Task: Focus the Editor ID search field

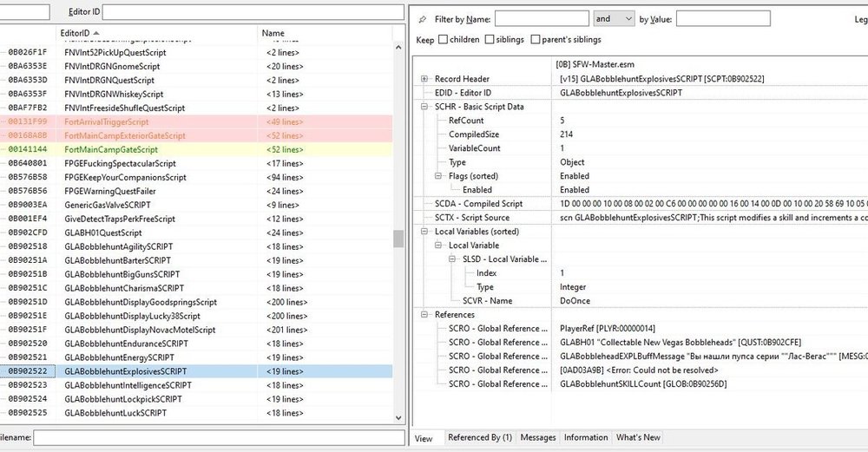Action: point(253,11)
